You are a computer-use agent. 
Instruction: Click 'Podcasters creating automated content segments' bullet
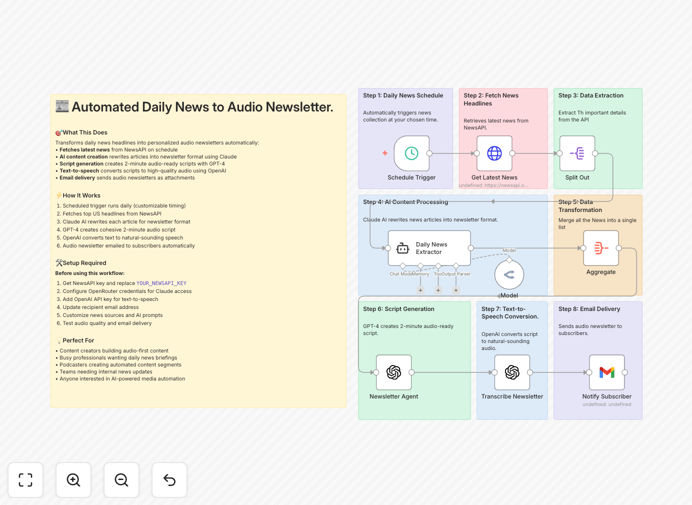click(120, 365)
